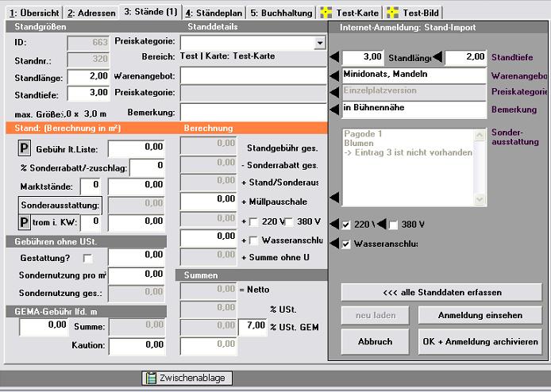
Task: Click import arrow left of Standlänge 3,00
Action: point(335,57)
